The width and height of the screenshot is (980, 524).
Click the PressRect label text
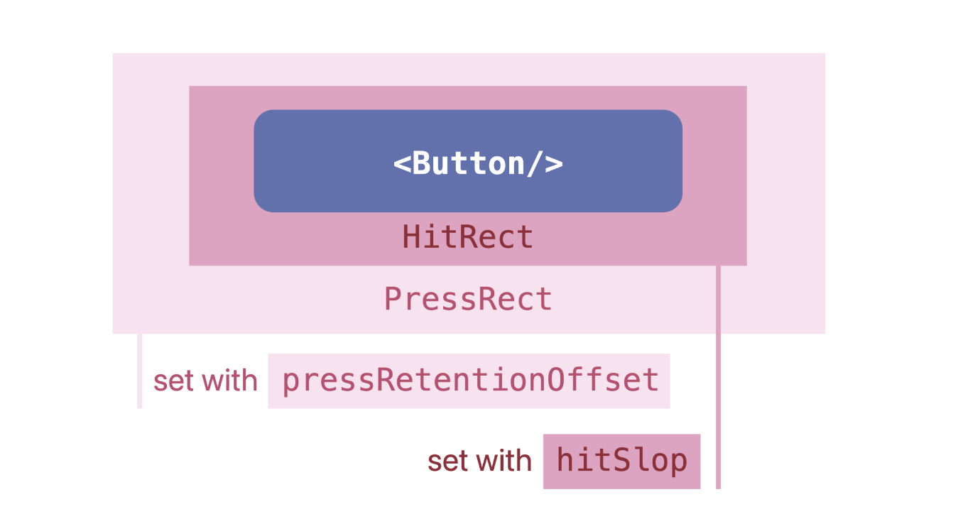pyautogui.click(x=468, y=299)
